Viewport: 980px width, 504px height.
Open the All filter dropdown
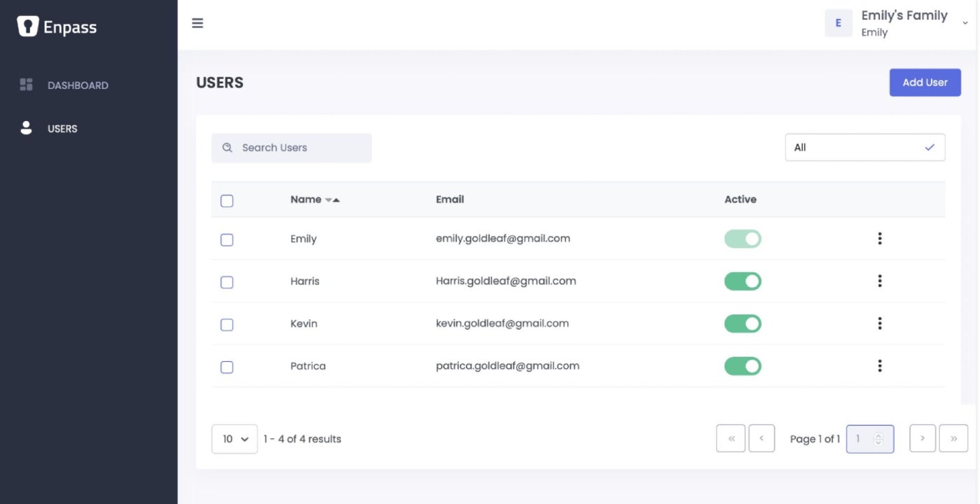865,148
